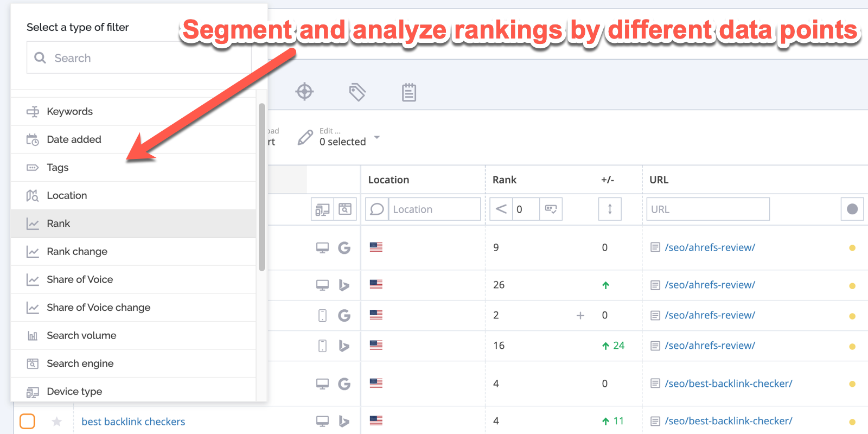Image resolution: width=868 pixels, height=434 pixels.
Task: Click the rank change sort arrows icon
Action: tap(610, 209)
